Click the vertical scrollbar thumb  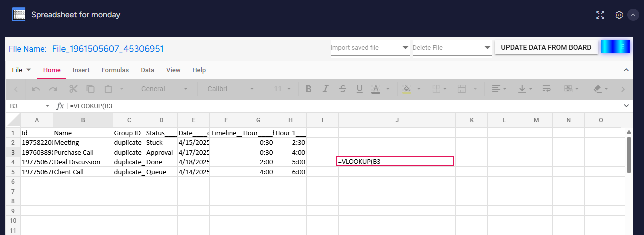629,154
